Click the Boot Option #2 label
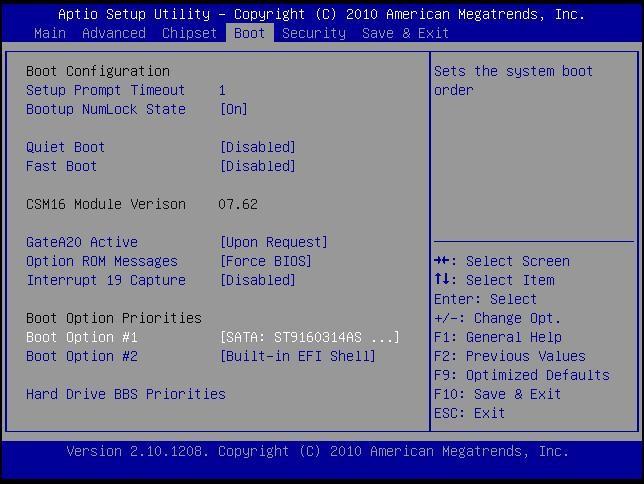This screenshot has height=484, width=644. tap(81, 356)
